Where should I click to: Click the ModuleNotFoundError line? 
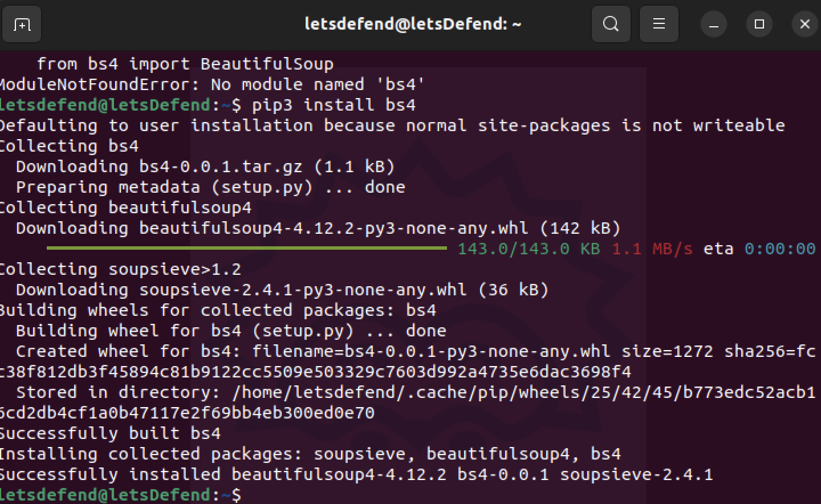212,84
